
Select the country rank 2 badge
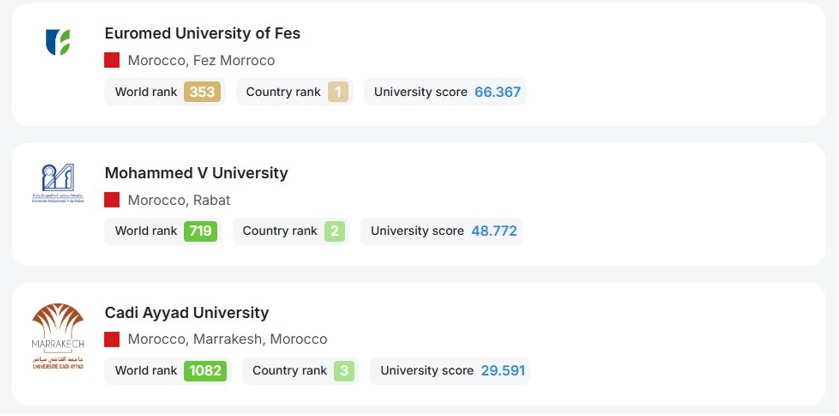click(x=334, y=231)
